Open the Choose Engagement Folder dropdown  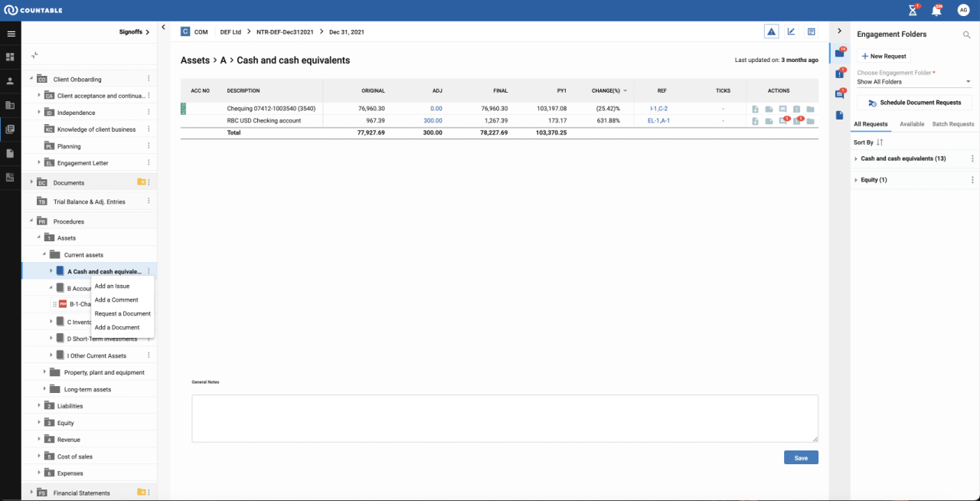tap(913, 82)
